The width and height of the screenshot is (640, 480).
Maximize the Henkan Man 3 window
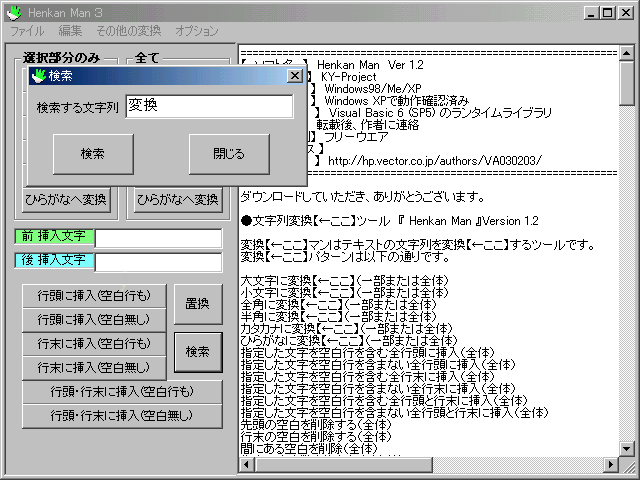(607, 13)
